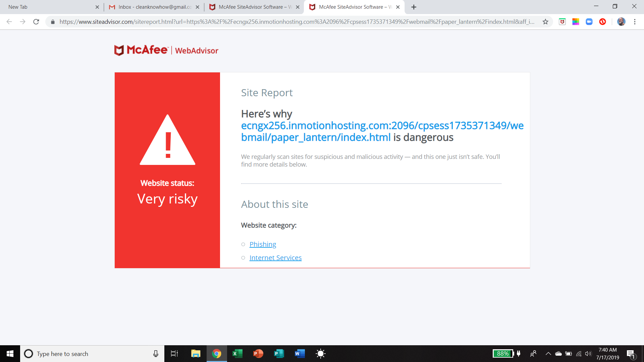Open Excel from the taskbar
The width and height of the screenshot is (644, 362).
click(237, 354)
